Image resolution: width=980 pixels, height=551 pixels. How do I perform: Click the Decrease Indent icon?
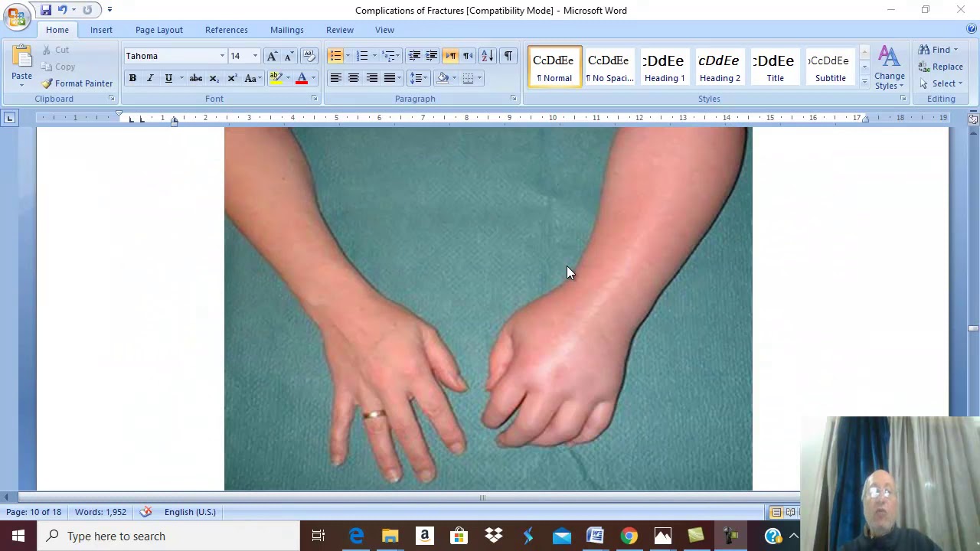(414, 56)
